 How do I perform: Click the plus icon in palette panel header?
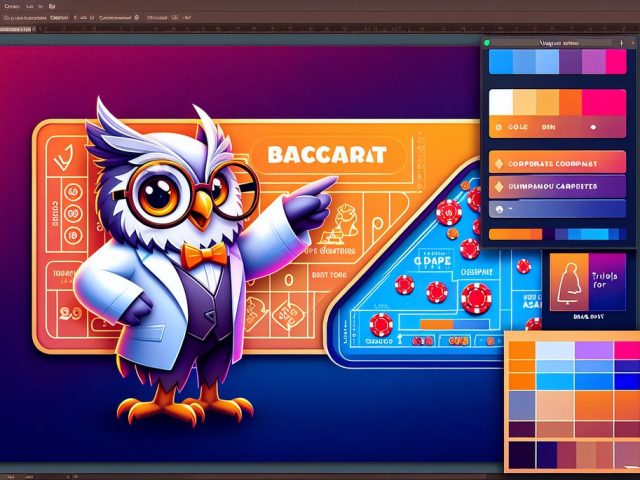(620, 43)
